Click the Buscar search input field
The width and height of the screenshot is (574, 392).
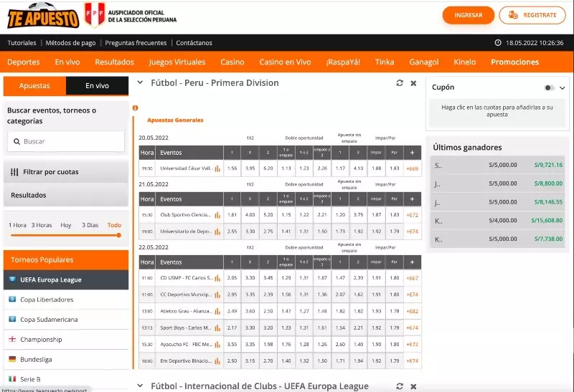(66, 141)
